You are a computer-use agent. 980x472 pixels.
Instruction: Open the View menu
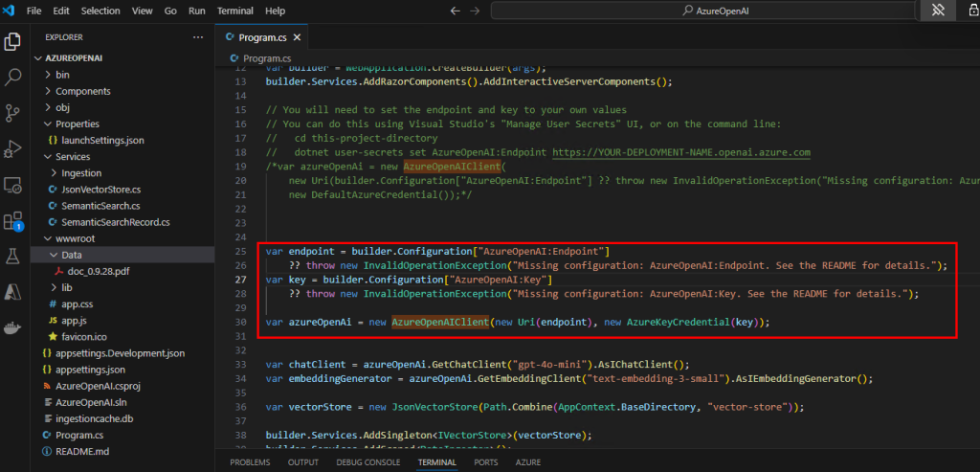(x=142, y=11)
